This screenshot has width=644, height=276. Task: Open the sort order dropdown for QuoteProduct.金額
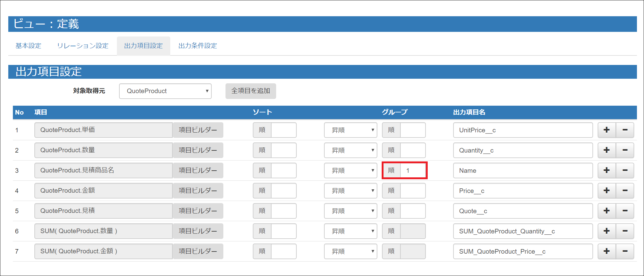pyautogui.click(x=350, y=191)
